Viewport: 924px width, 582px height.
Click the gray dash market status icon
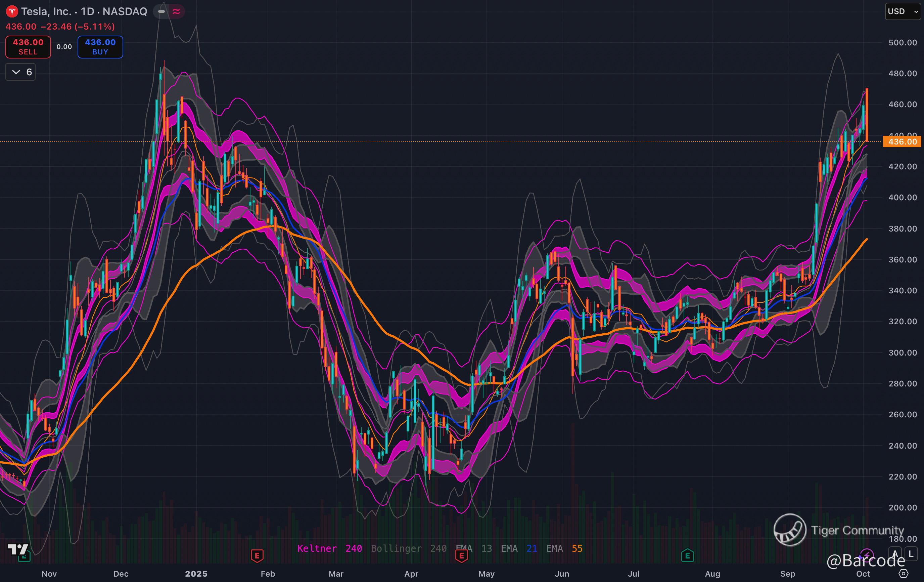(161, 11)
